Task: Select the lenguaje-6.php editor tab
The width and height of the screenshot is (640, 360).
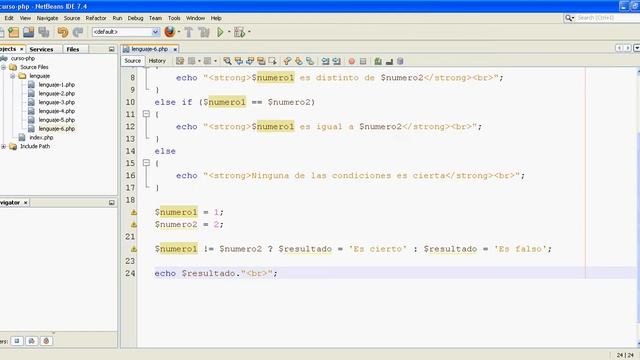Action: click(150, 49)
